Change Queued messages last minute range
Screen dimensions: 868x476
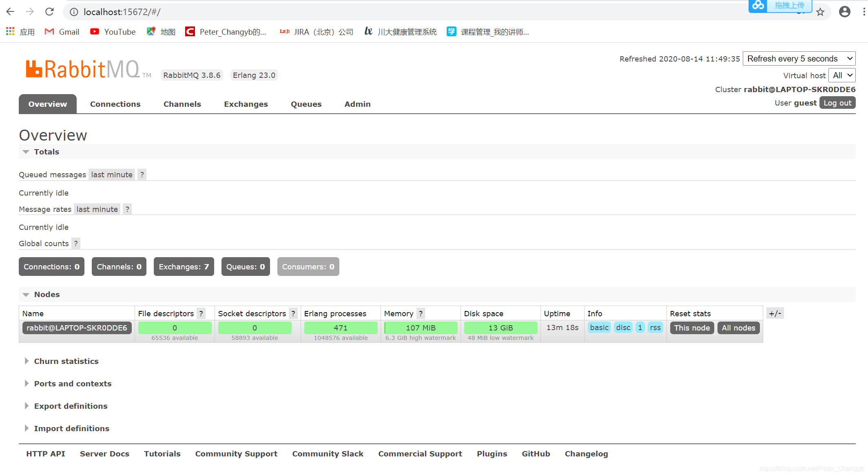point(112,175)
